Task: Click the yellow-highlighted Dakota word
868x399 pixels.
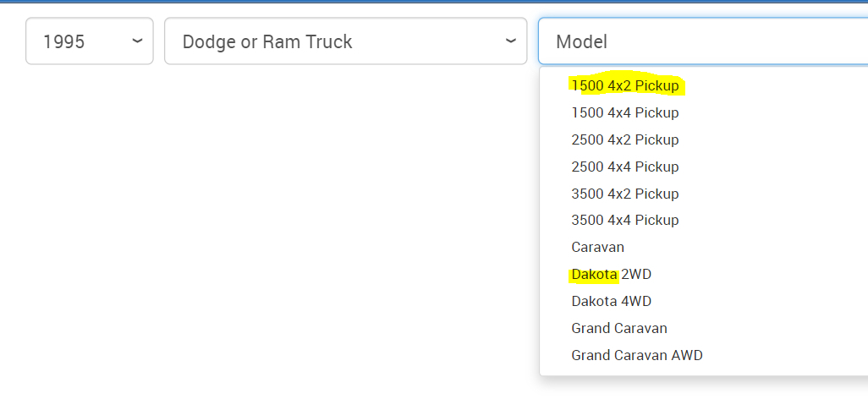Action: (594, 274)
